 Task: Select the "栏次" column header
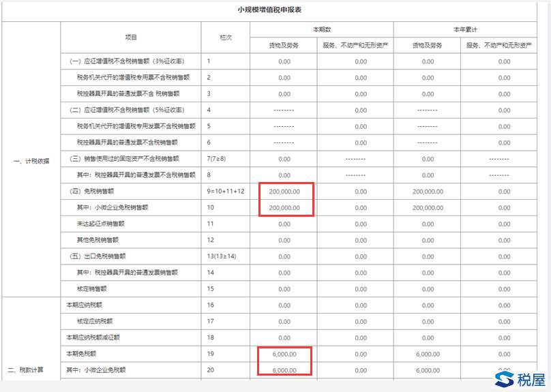226,37
